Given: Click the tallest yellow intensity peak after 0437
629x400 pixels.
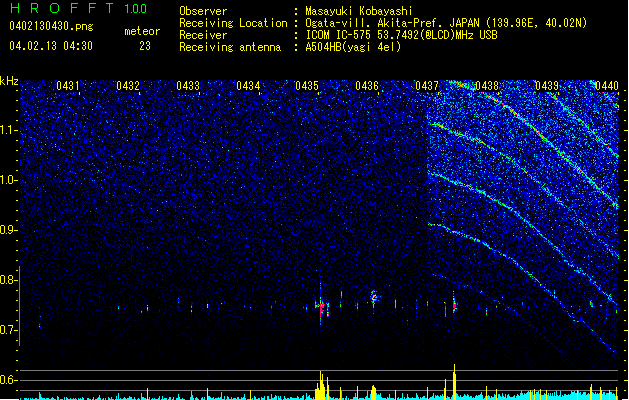Looking at the screenshot, I should tap(454, 381).
